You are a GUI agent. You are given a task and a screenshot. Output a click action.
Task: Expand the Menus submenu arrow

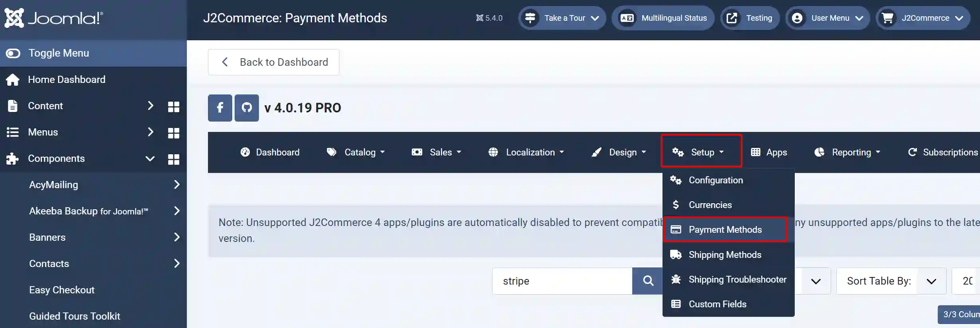pyautogui.click(x=150, y=132)
